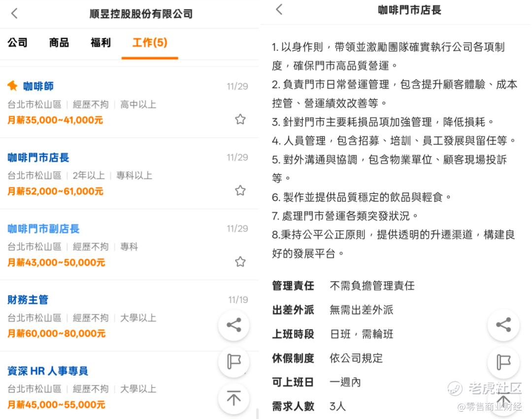
Task: Switch to the 商品 tab
Action: point(59,43)
